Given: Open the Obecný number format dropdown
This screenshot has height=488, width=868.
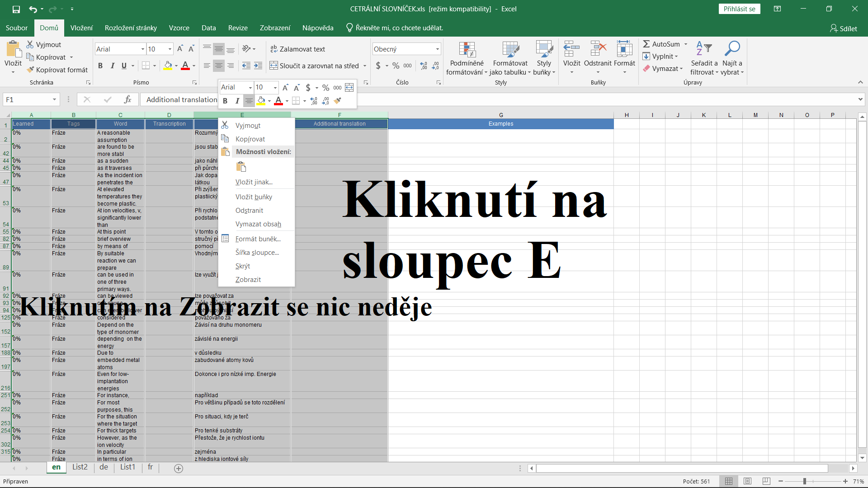Looking at the screenshot, I should pos(437,49).
